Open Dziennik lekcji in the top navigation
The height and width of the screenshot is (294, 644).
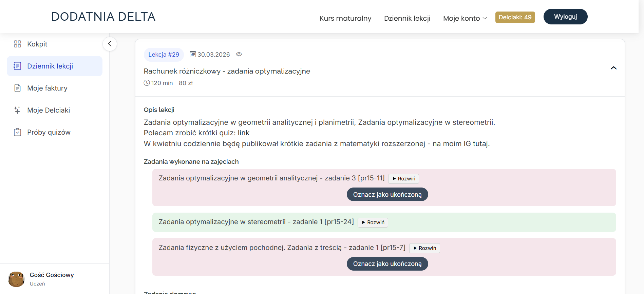pos(407,18)
